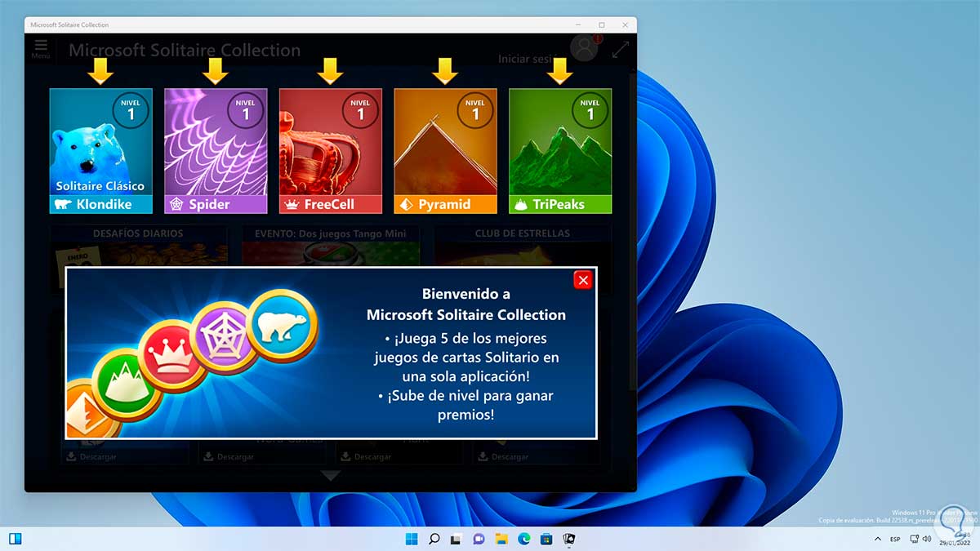980x551 pixels.
Task: Launch Microsoft Edge from the taskbar
Action: click(x=524, y=539)
